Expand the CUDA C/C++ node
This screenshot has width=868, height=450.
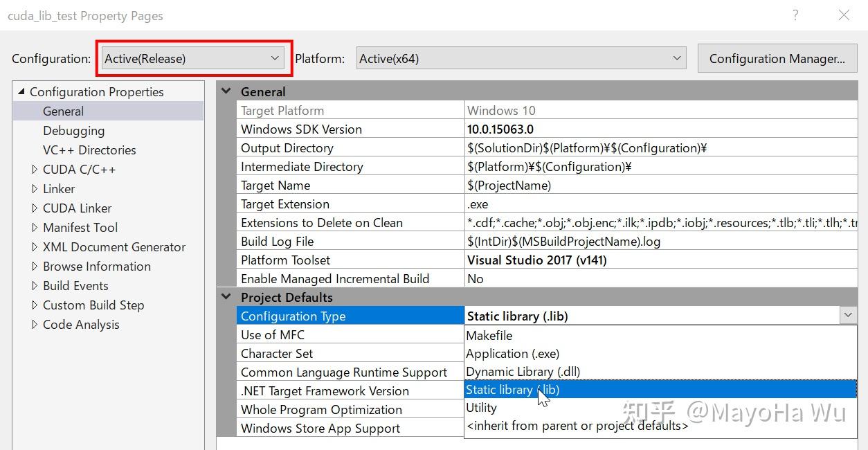[x=35, y=169]
